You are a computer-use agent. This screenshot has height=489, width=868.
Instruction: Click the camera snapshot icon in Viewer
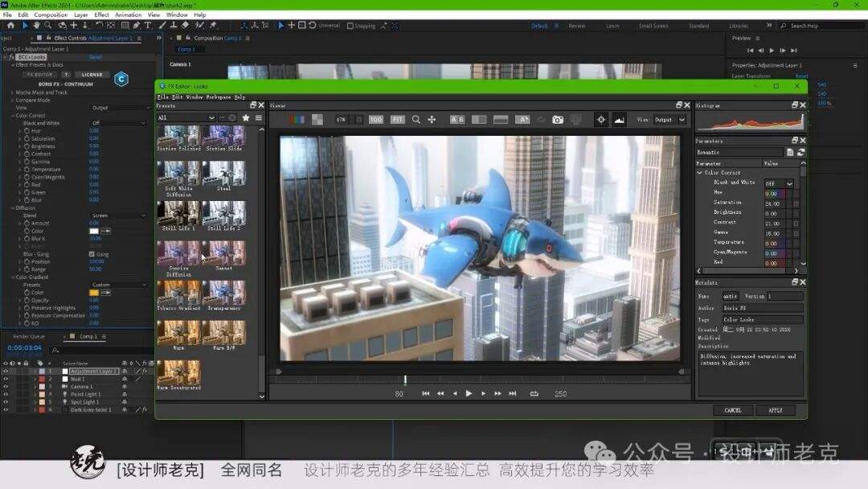[x=558, y=120]
